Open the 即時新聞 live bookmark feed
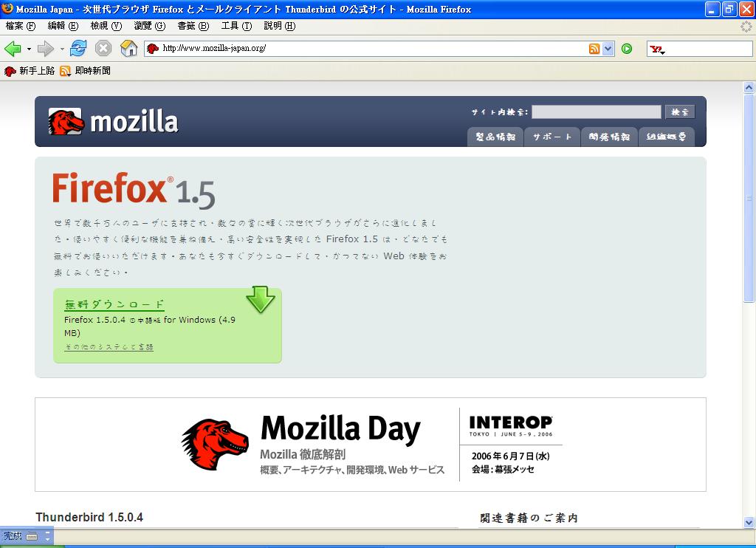 click(86, 71)
